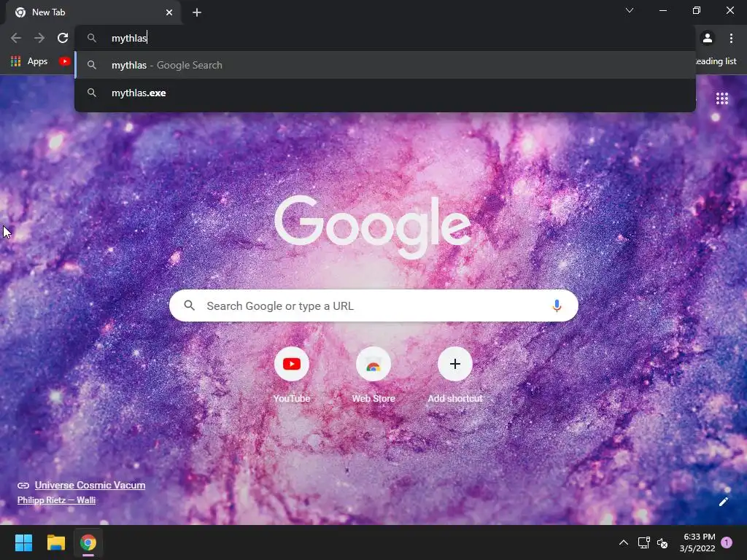Screen dimensions: 747x560
Task: Open the YouTube shortcut tile
Action: (x=292, y=376)
